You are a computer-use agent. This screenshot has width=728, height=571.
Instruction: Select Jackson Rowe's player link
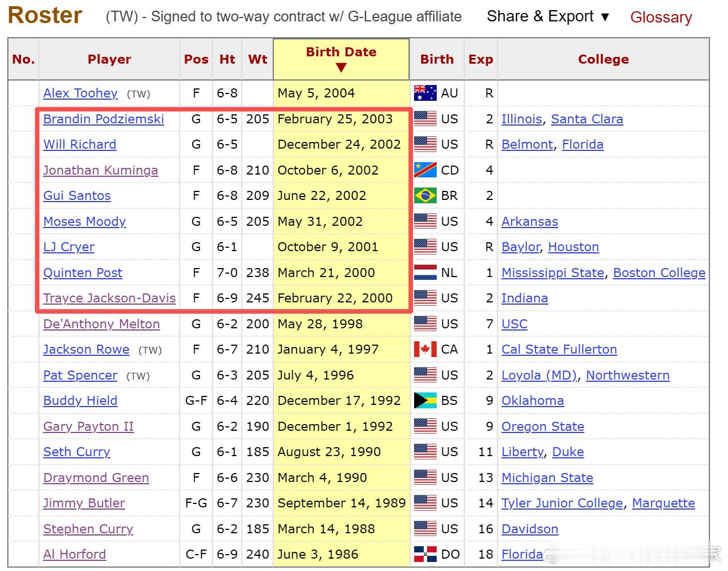click(x=86, y=350)
